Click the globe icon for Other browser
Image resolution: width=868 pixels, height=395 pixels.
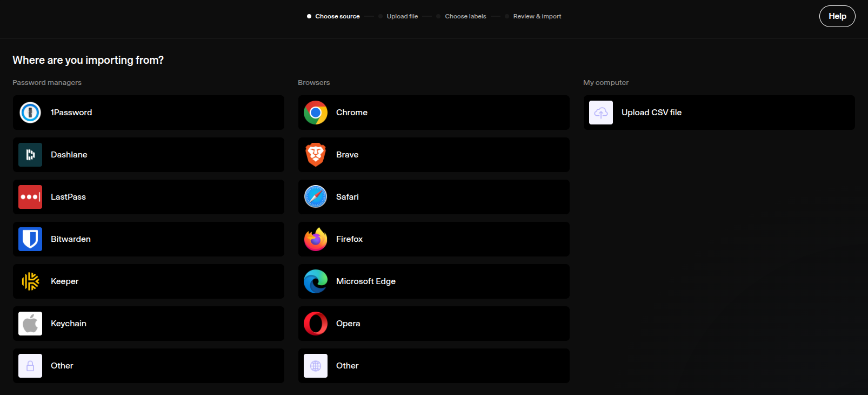point(316,366)
